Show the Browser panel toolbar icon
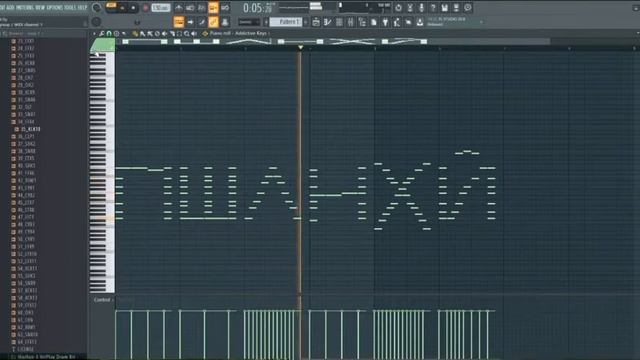The width and height of the screenshot is (640, 360). 362,22
